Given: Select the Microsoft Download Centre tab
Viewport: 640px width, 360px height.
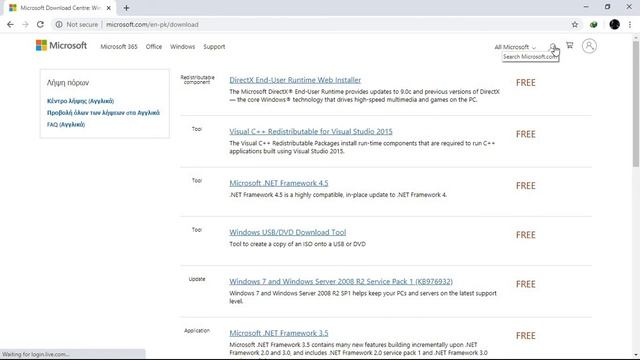Looking at the screenshot, I should click(x=60, y=8).
